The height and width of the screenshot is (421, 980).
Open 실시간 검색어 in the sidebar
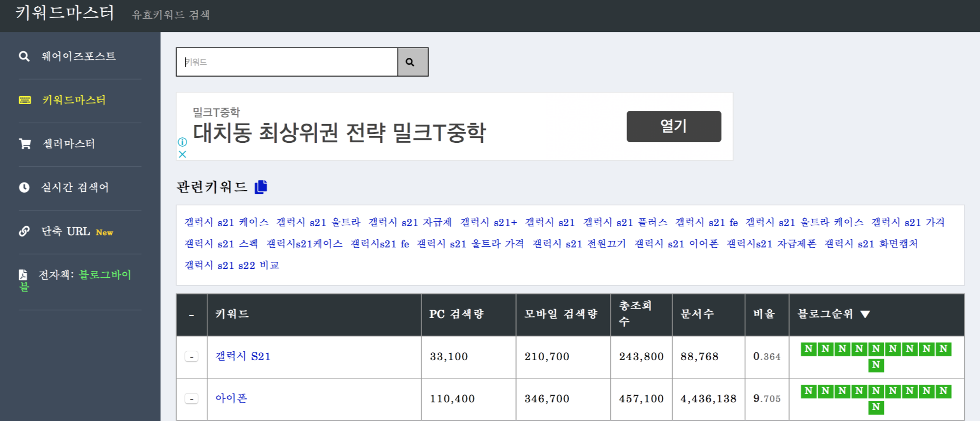[x=75, y=187]
